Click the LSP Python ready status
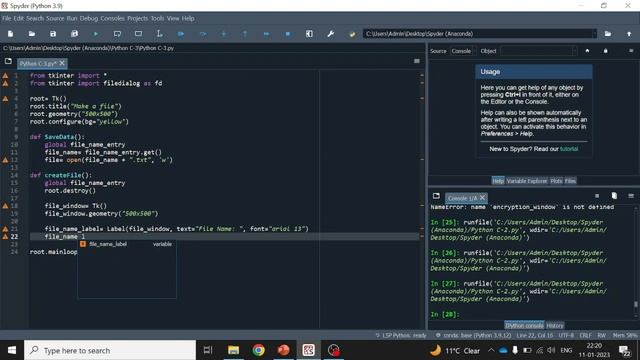Image resolution: width=640 pixels, height=360 pixels. click(x=401, y=335)
